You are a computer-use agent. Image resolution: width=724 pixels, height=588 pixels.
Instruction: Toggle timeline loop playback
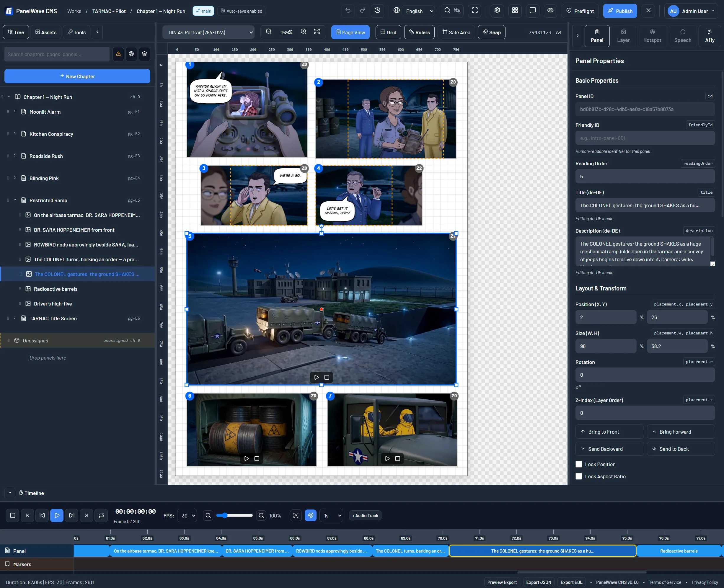[101, 515]
